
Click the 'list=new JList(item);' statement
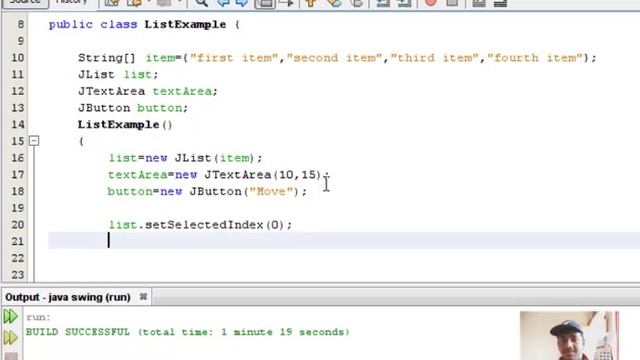pos(185,158)
